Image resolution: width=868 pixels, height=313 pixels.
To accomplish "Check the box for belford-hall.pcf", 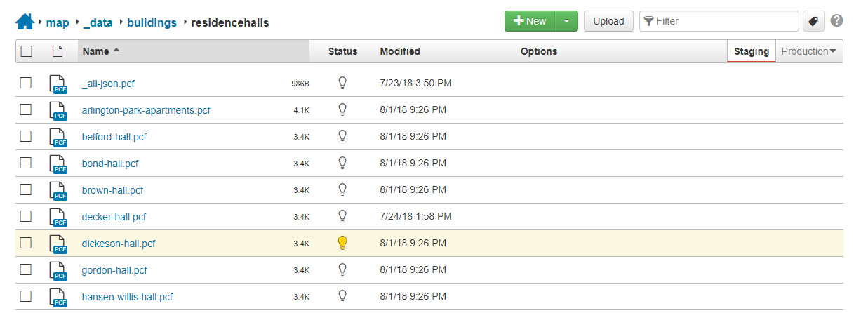I will tap(26, 136).
